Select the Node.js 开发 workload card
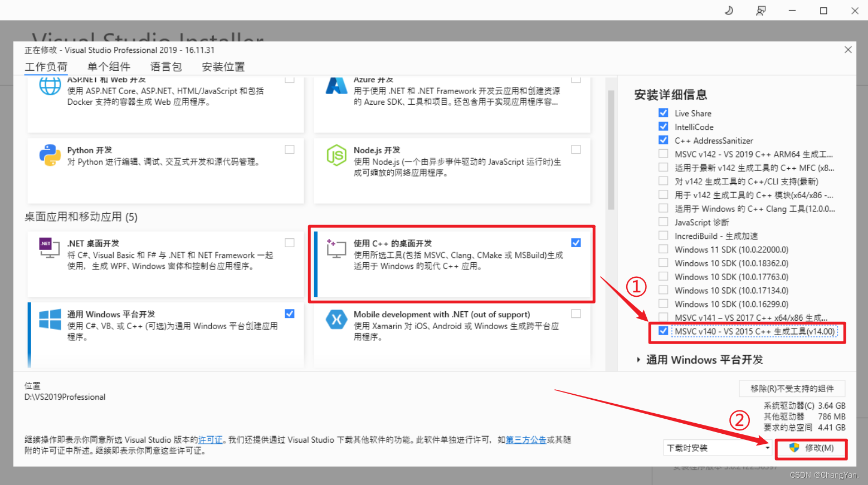868x485 pixels. tap(452, 170)
